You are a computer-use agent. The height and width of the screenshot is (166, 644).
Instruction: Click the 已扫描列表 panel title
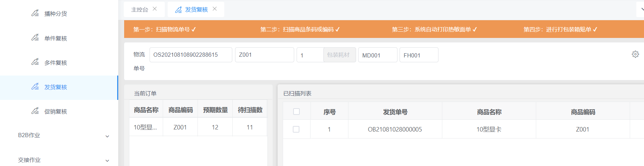[x=298, y=93]
